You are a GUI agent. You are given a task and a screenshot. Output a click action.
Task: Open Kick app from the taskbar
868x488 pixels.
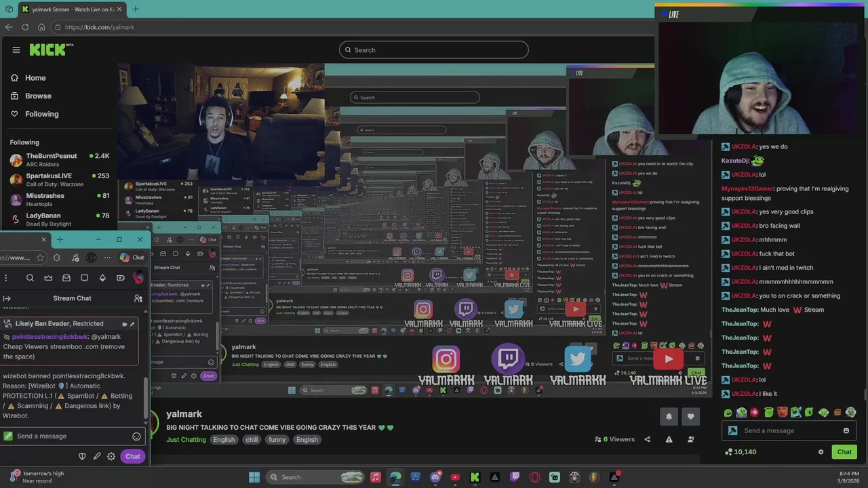point(475,477)
